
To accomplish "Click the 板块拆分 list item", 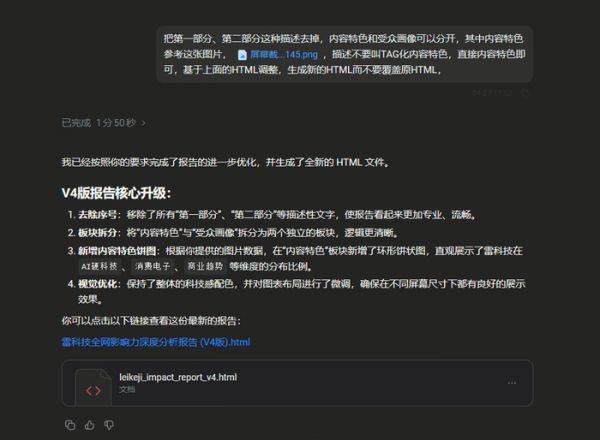I will pyautogui.click(x=233, y=233).
